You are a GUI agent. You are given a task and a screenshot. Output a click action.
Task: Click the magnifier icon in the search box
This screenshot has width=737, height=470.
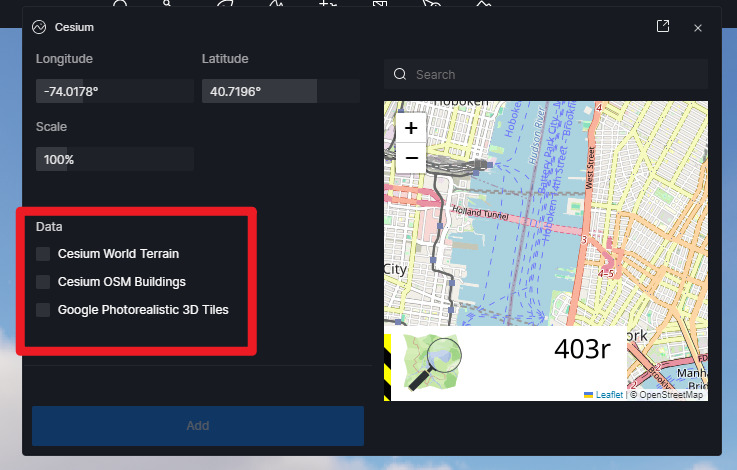point(400,74)
